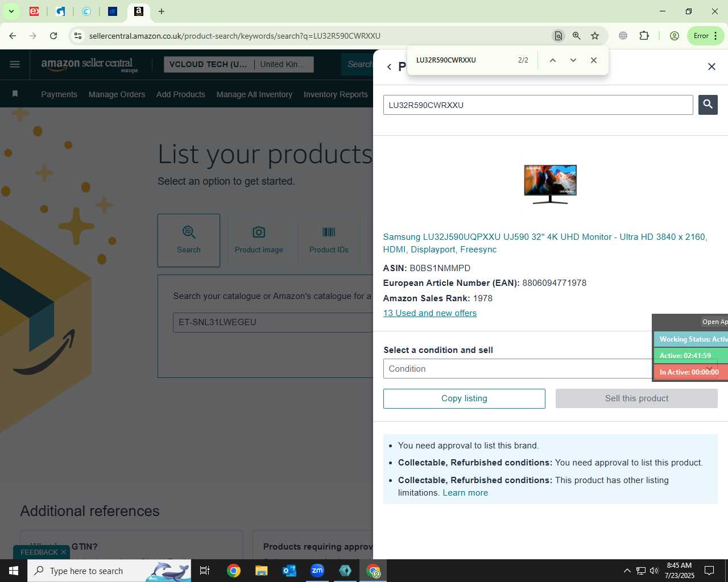Switch to the blue 'df' browser tab
The height and width of the screenshot is (582, 728).
[x=112, y=11]
